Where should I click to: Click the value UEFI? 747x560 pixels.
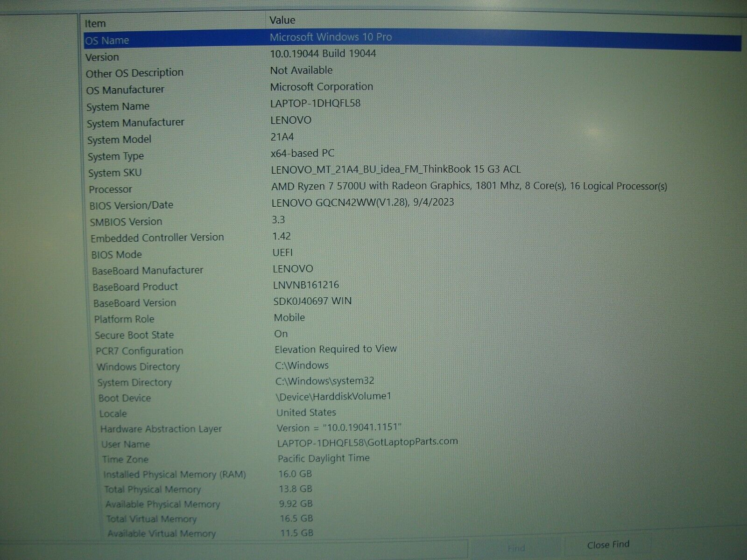(x=283, y=252)
